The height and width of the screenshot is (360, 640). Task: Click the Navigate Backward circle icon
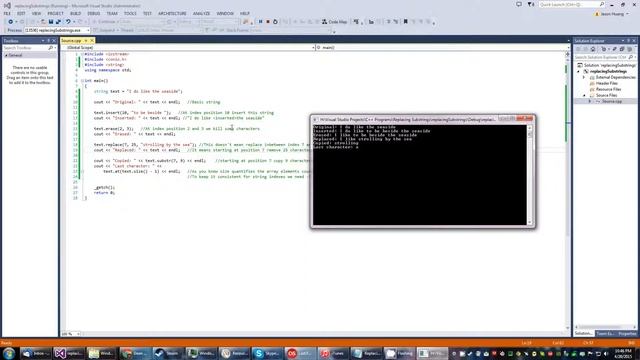pyautogui.click(x=11, y=22)
